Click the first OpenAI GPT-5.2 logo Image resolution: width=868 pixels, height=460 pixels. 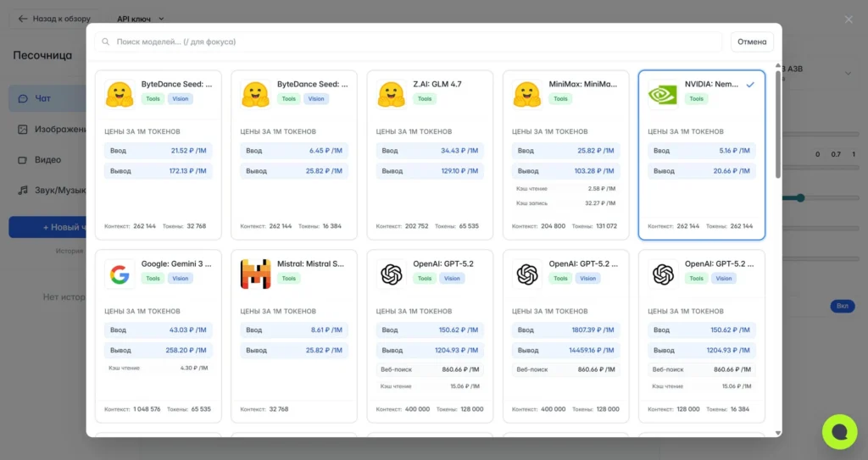click(391, 274)
